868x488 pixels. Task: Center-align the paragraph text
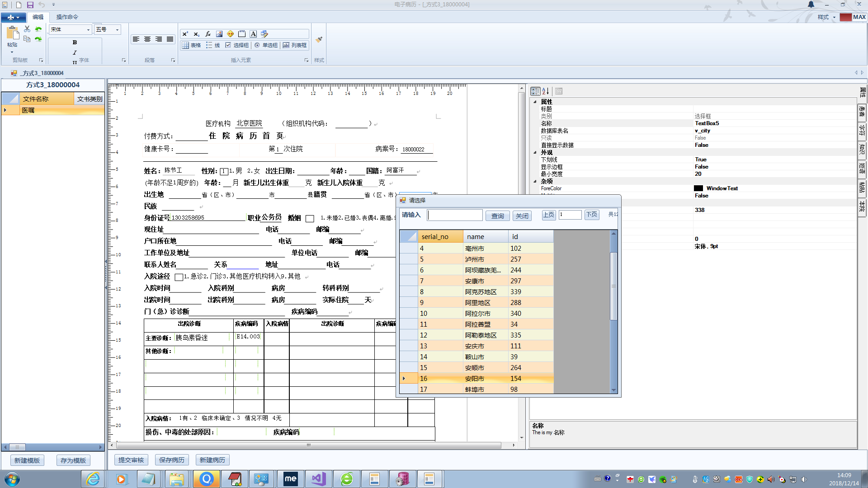click(147, 39)
